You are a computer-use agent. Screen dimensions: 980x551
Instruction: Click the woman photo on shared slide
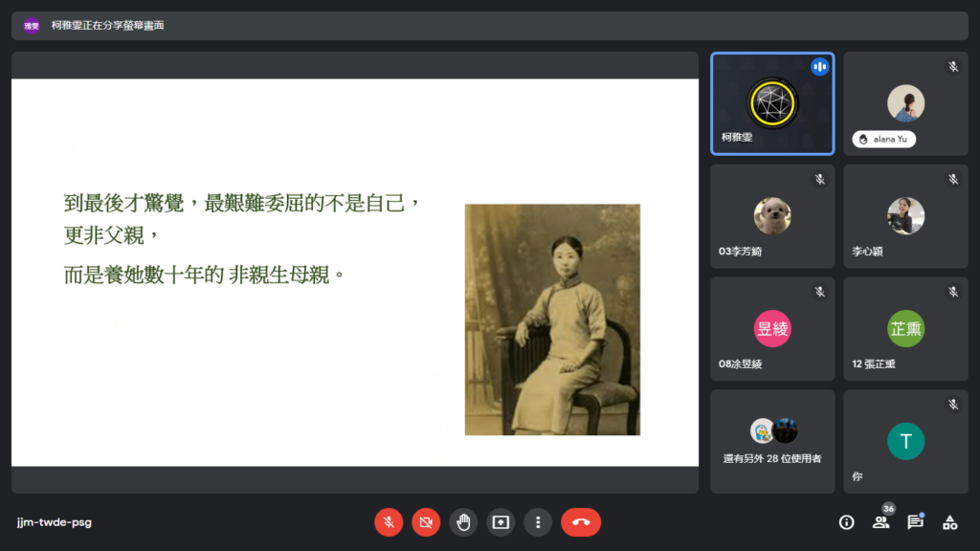coord(552,320)
